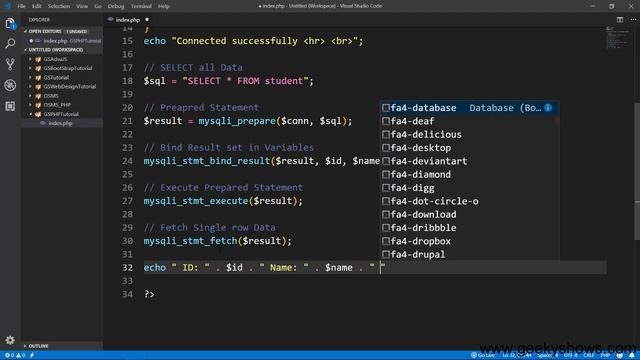Open the Extensions view in activity bar

click(10, 106)
